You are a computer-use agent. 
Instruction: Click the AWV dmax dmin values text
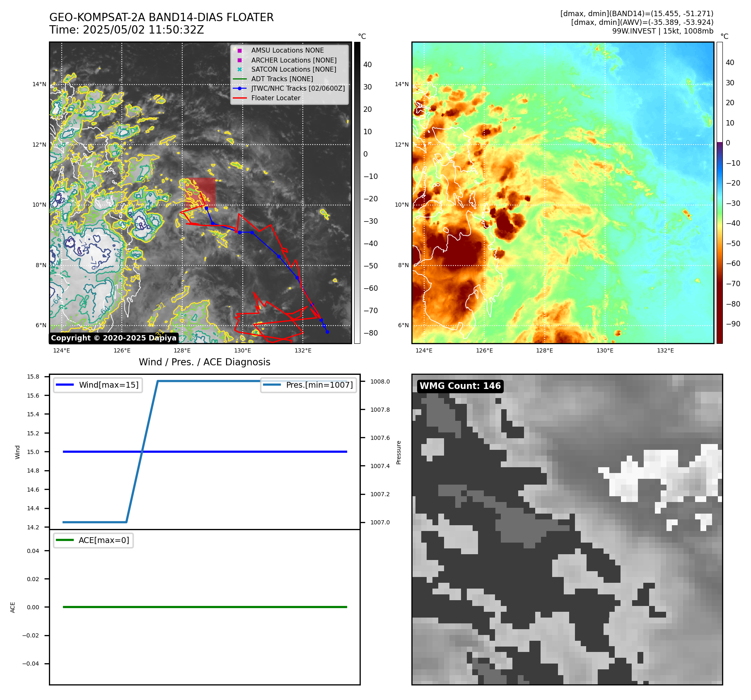click(x=642, y=22)
